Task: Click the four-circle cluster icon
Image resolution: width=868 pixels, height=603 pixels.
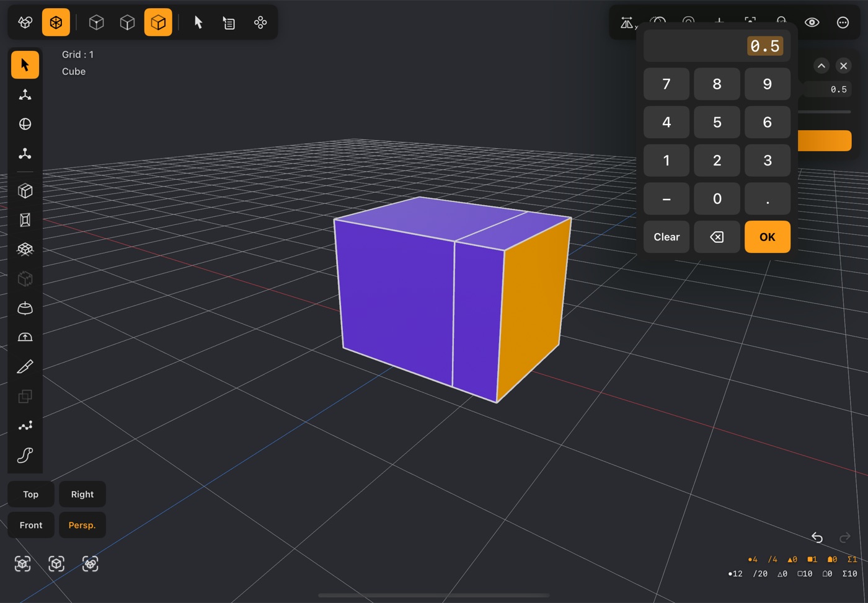Action: (260, 22)
